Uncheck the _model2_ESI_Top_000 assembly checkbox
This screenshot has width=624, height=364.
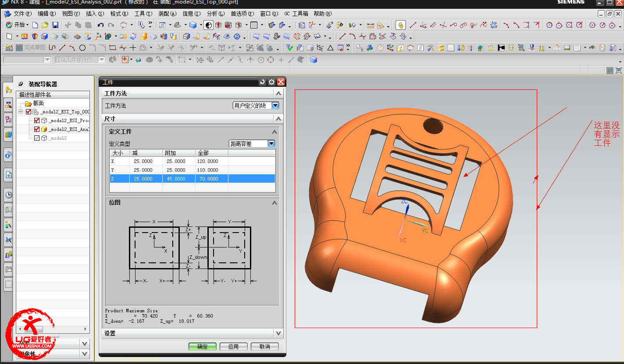[29, 112]
